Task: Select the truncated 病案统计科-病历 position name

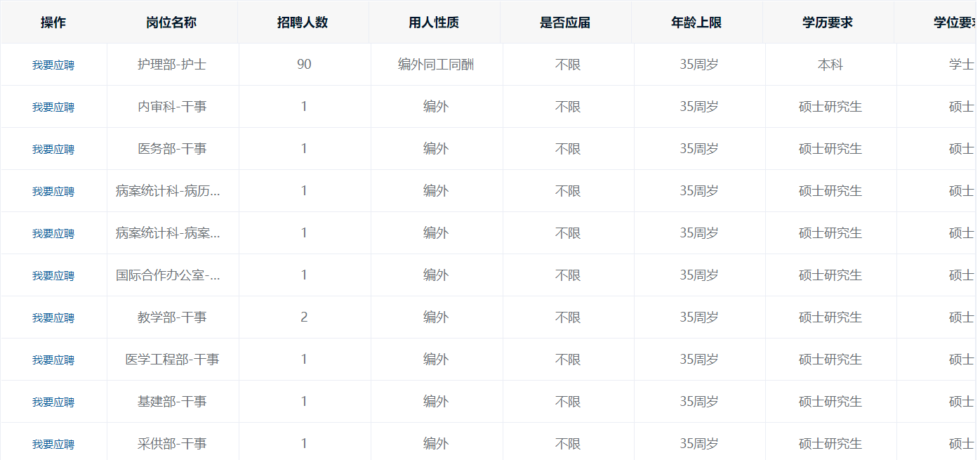Action: pyautogui.click(x=168, y=191)
